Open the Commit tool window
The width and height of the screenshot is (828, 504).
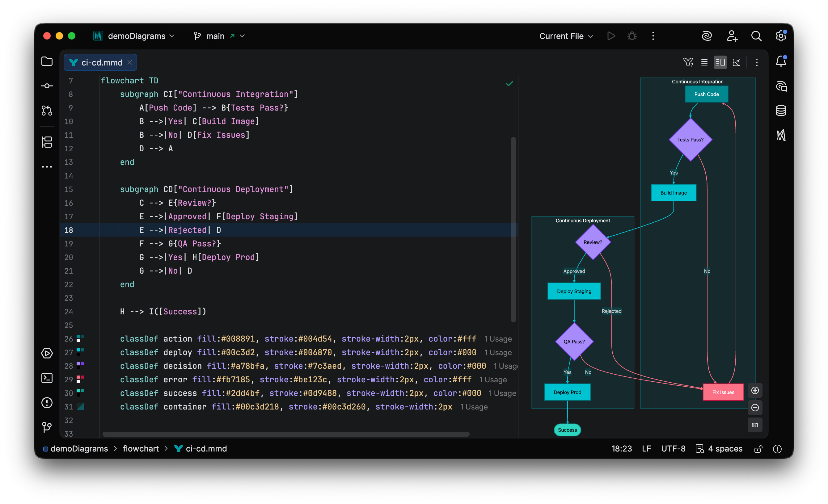pos(47,86)
